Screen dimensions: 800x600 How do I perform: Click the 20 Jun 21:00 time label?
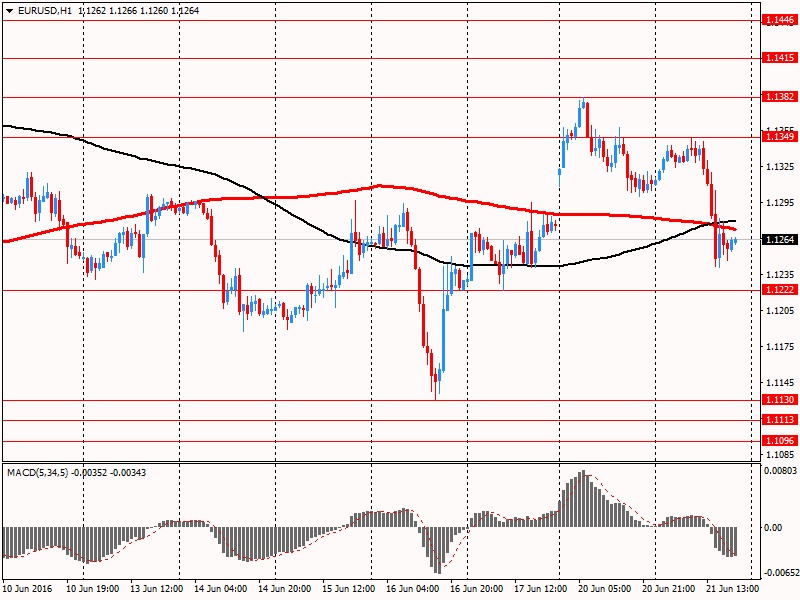tap(668, 588)
